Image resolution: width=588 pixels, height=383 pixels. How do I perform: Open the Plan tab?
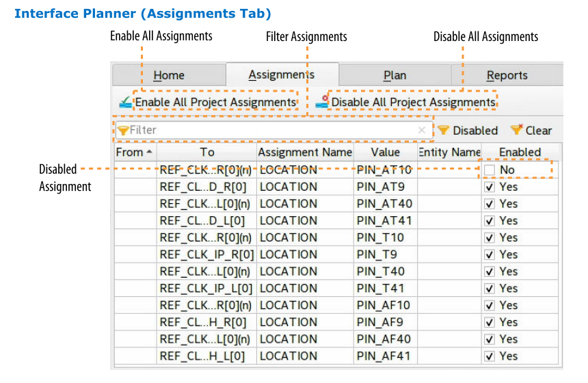point(395,75)
